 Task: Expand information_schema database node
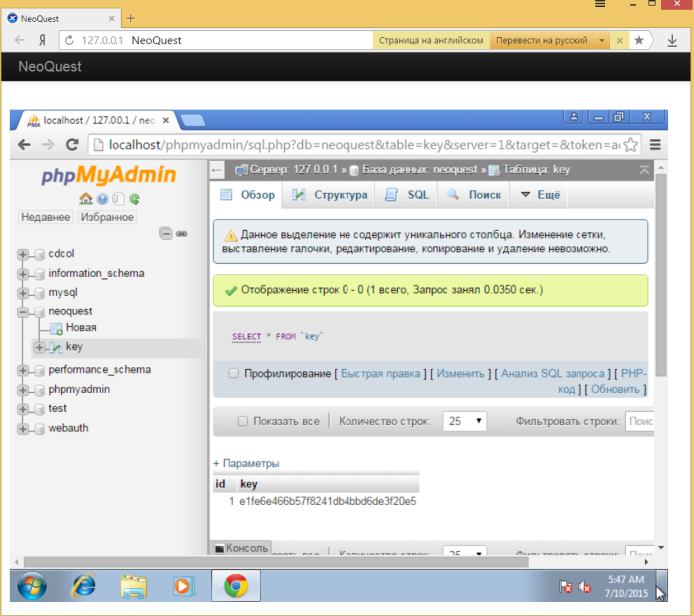tap(23, 274)
